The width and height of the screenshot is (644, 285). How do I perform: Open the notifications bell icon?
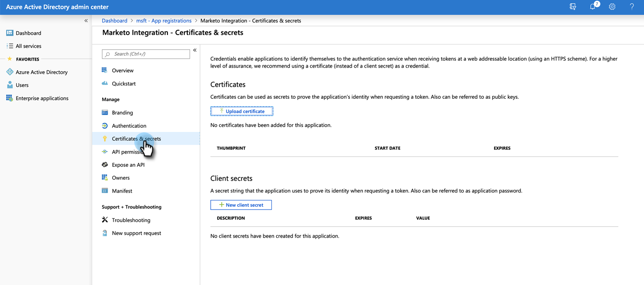592,7
